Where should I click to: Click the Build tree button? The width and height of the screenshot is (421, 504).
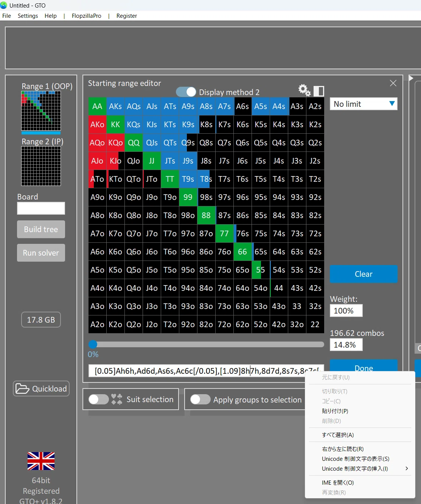41,229
